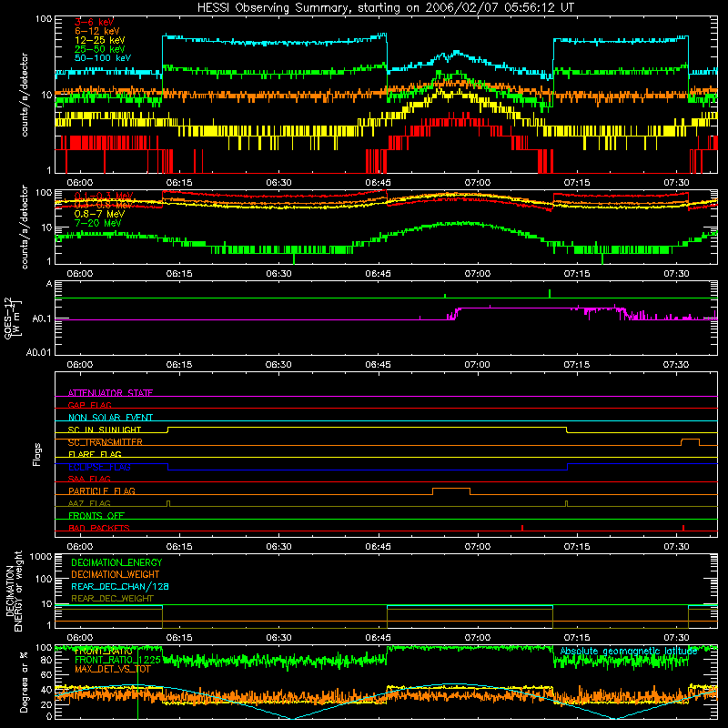Click the DECIMATION ENERGY or weight axis label
728x728 pixels.
[x=14, y=591]
